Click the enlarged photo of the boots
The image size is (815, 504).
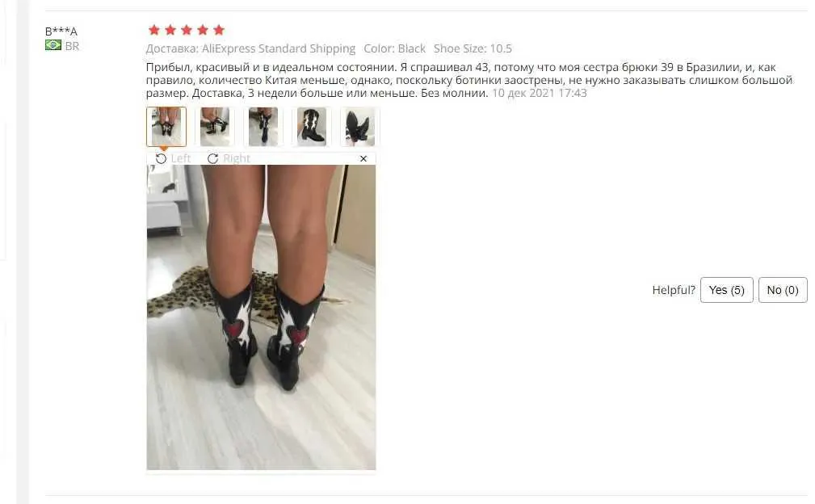coord(261,317)
